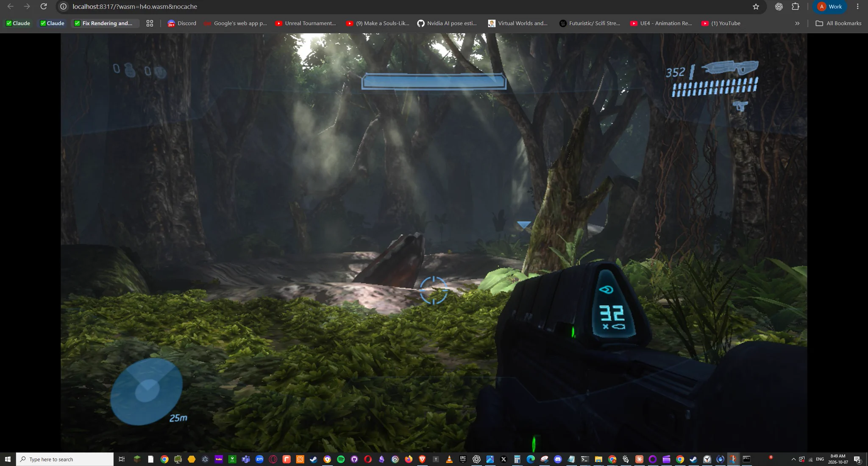This screenshot has height=466, width=868.
Task: Open the Nvidia AI pose esti... bookmark
Action: pyautogui.click(x=447, y=23)
